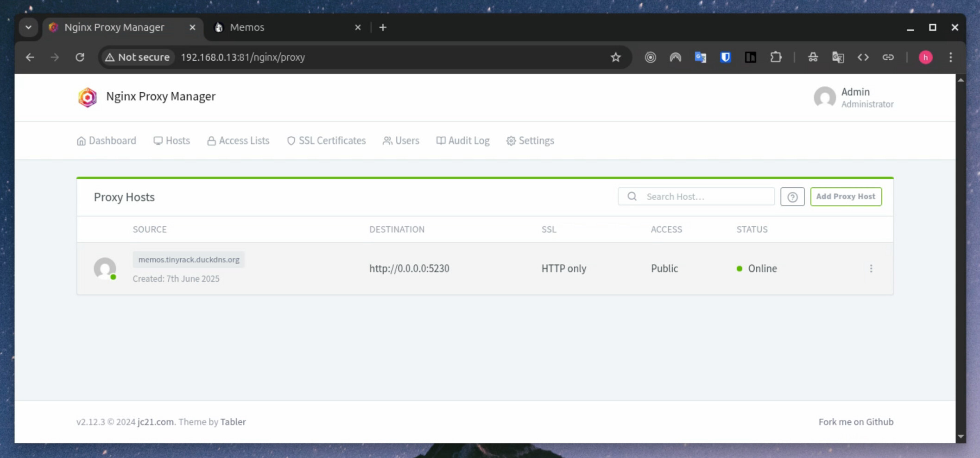View the Audit Log
980x458 pixels.
point(463,140)
